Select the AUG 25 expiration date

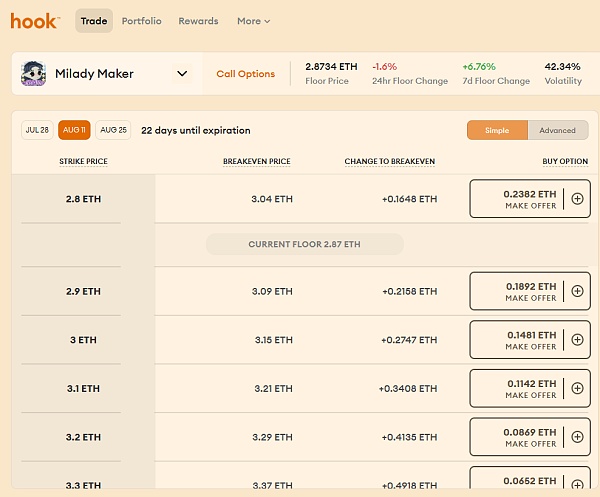[x=113, y=130]
